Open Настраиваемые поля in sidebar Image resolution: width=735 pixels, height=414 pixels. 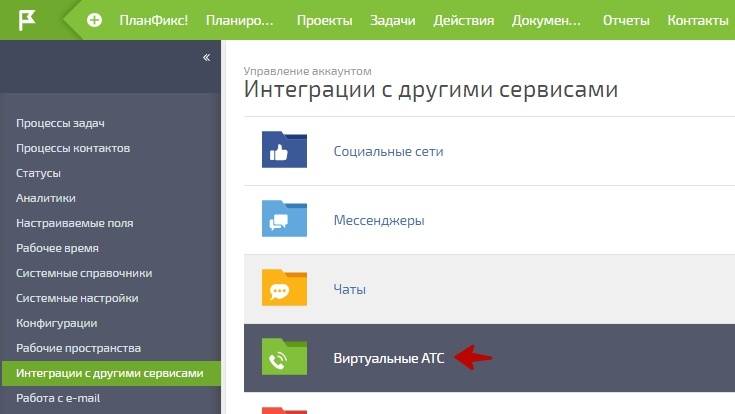(x=75, y=223)
